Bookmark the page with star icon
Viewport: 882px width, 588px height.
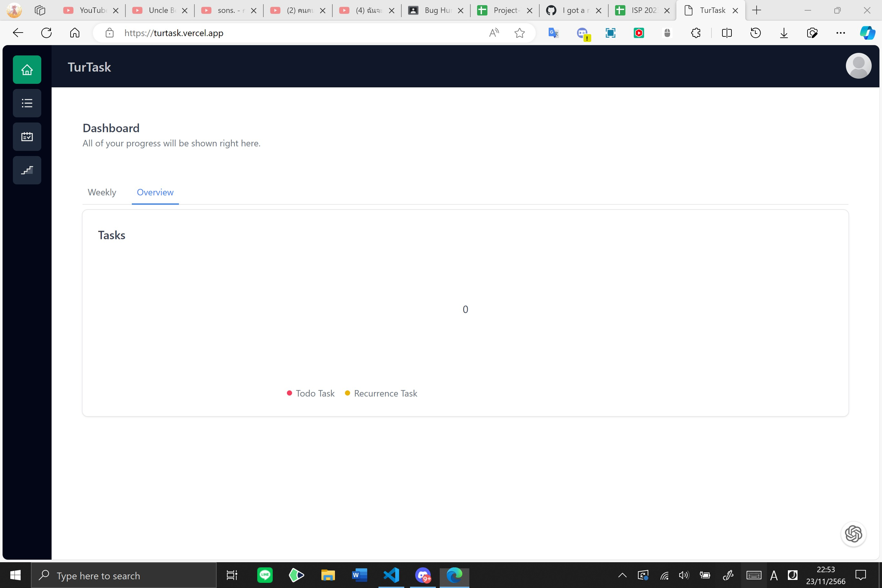click(519, 33)
